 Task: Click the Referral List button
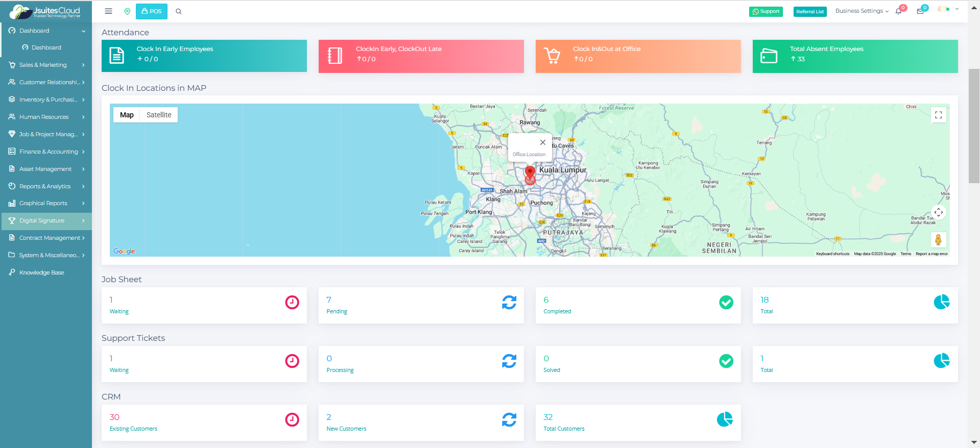(810, 12)
